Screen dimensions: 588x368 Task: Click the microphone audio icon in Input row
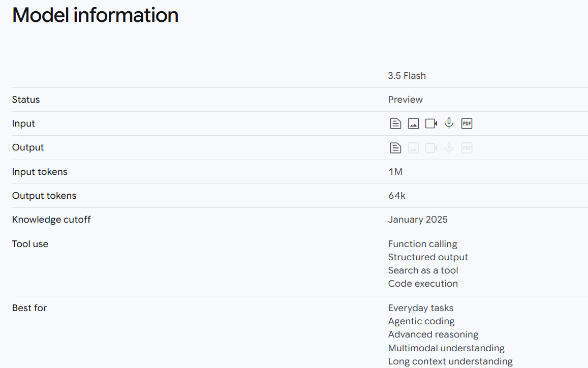tap(449, 124)
